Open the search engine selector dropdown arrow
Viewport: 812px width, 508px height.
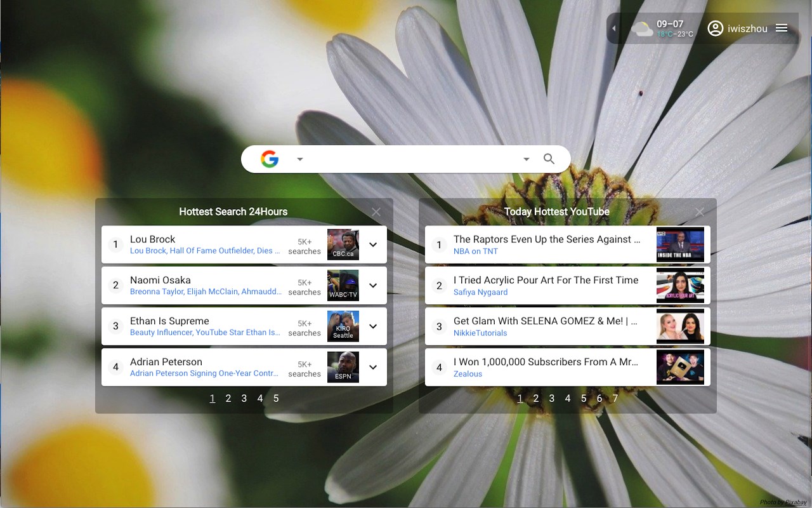point(300,159)
